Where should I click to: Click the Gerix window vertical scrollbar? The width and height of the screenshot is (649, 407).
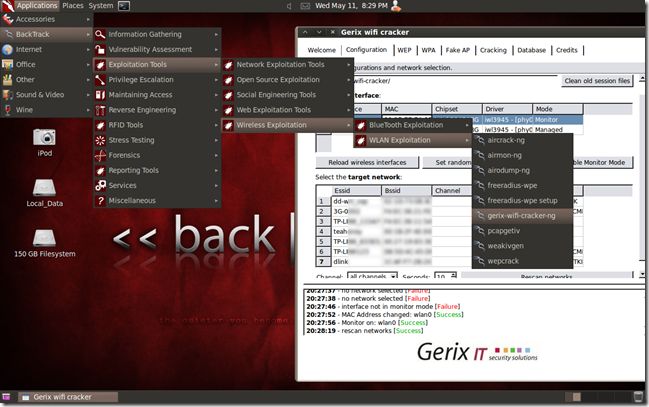tap(642, 176)
